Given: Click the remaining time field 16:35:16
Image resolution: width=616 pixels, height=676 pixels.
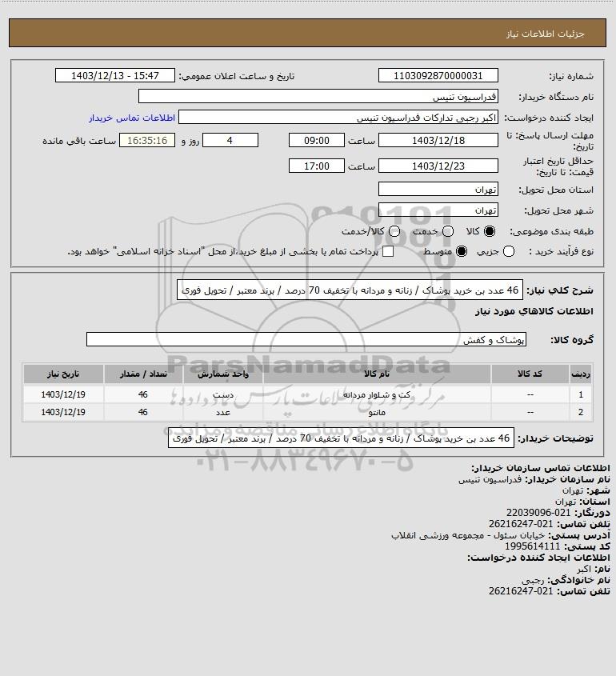Looking at the screenshot, I should pyautogui.click(x=147, y=140).
